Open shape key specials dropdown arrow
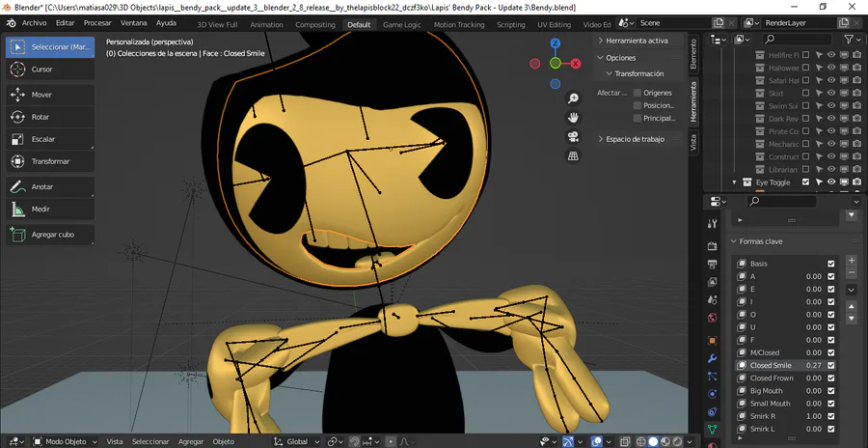Viewport: 868px width, 448px height. [852, 290]
